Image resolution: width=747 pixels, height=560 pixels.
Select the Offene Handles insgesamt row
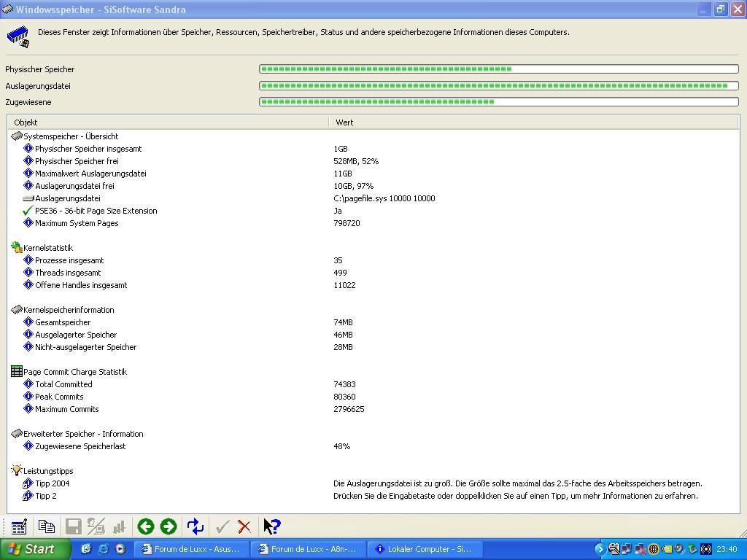[373, 285]
